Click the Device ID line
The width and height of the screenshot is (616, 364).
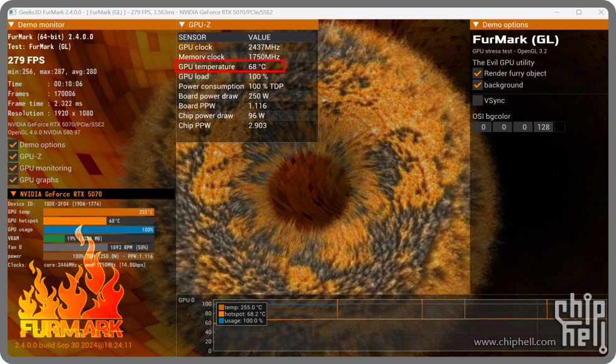point(55,204)
